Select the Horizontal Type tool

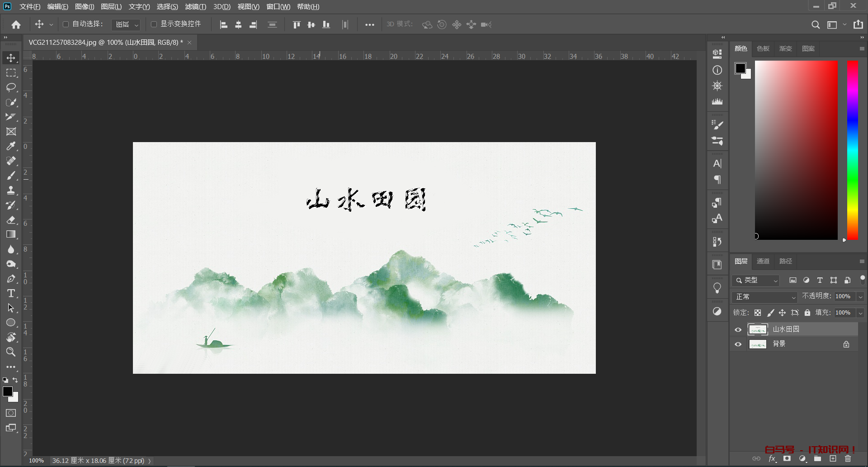point(11,293)
